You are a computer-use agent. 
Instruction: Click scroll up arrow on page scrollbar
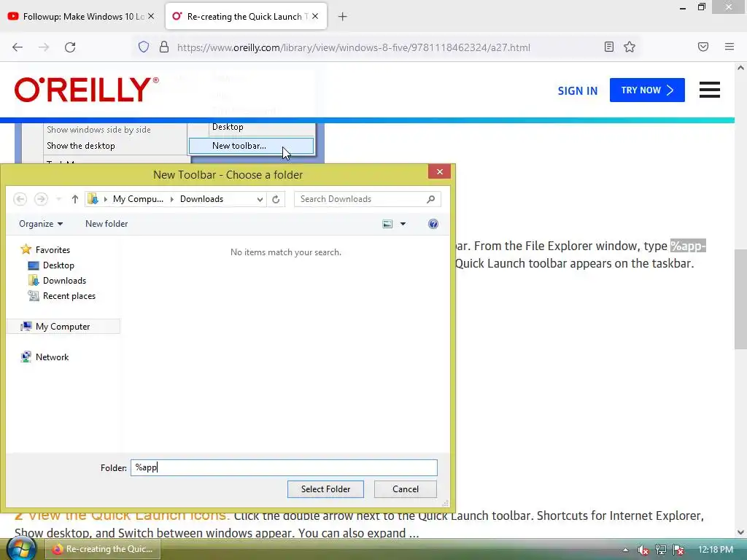[740, 68]
